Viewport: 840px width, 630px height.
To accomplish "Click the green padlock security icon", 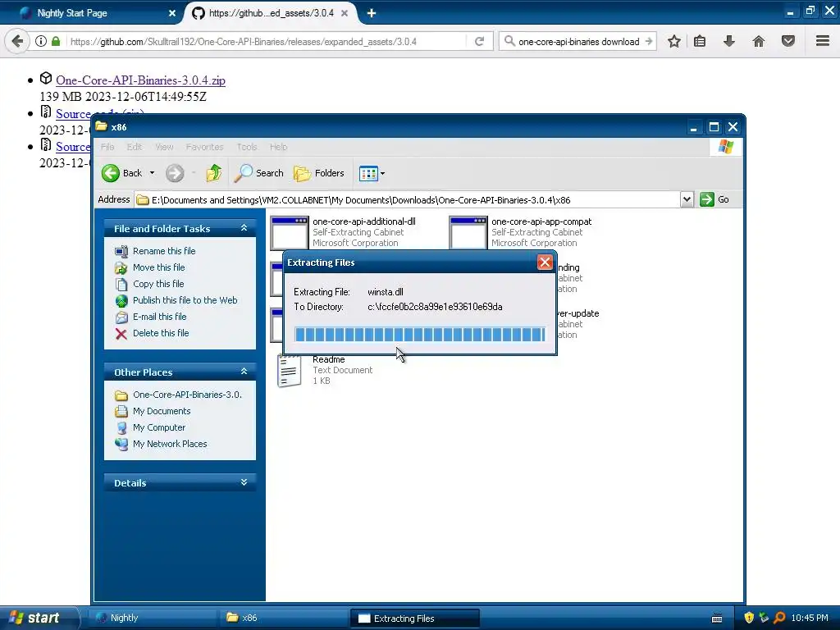I will (x=56, y=41).
